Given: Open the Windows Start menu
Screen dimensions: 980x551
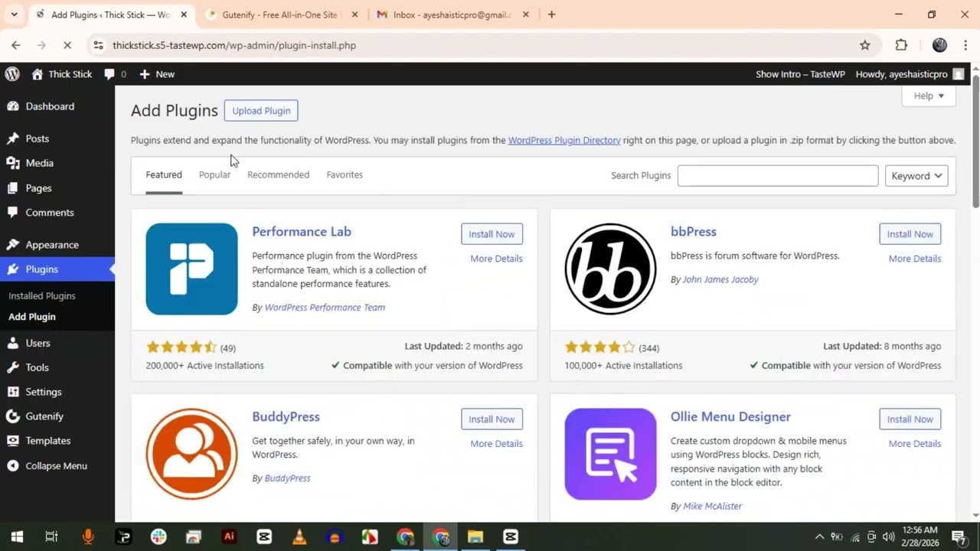Looking at the screenshot, I should [x=17, y=536].
